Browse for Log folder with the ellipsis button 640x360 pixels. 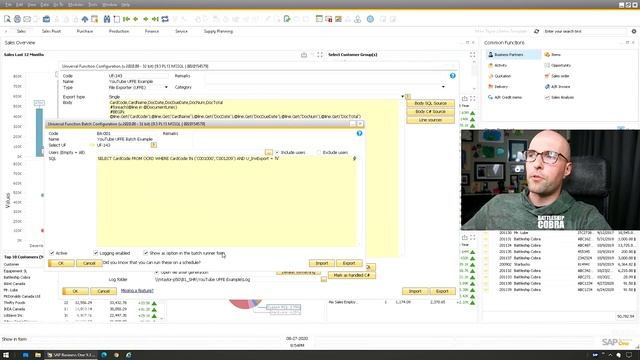324,280
